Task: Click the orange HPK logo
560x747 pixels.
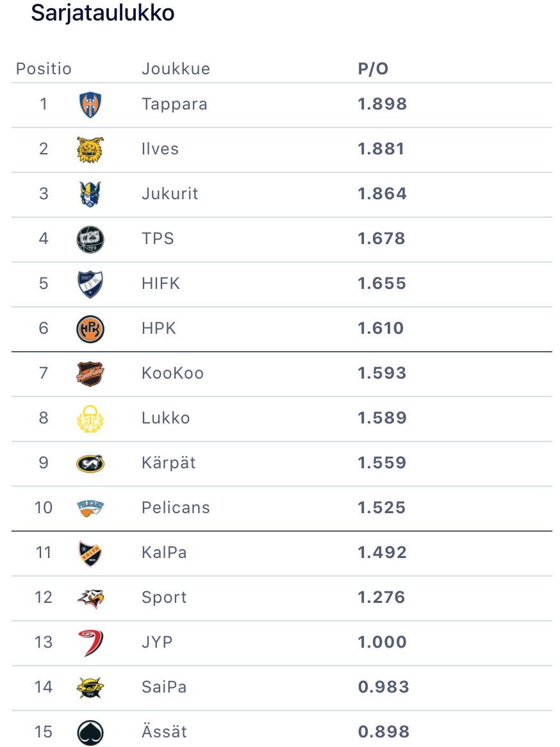Action: [90, 329]
